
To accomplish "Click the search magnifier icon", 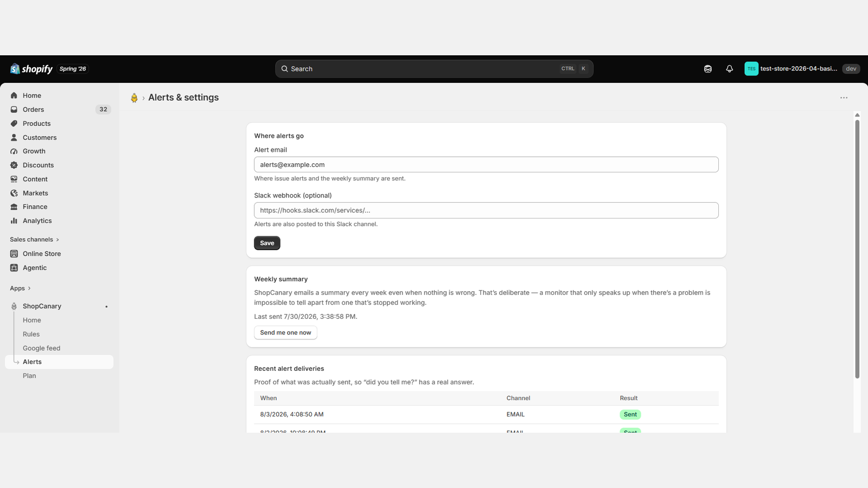I will [284, 69].
